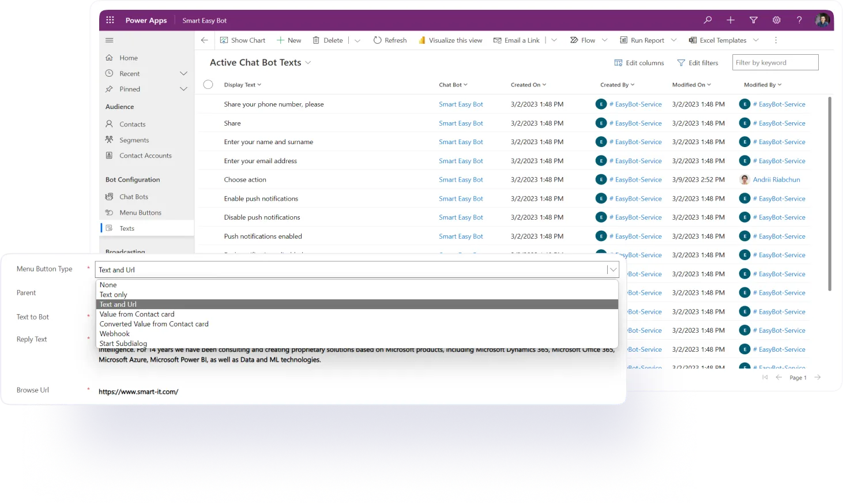Click the Browse Url field value
Screen dimensions: 843x504
point(138,392)
